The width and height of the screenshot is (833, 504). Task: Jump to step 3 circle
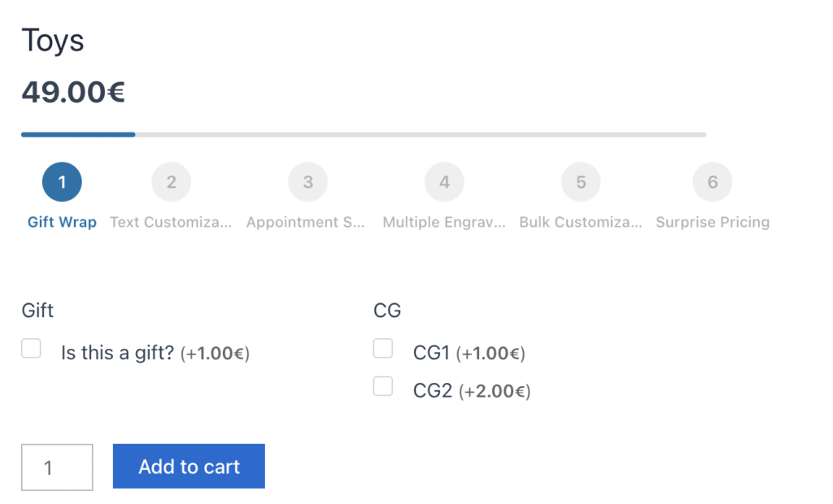click(x=307, y=182)
